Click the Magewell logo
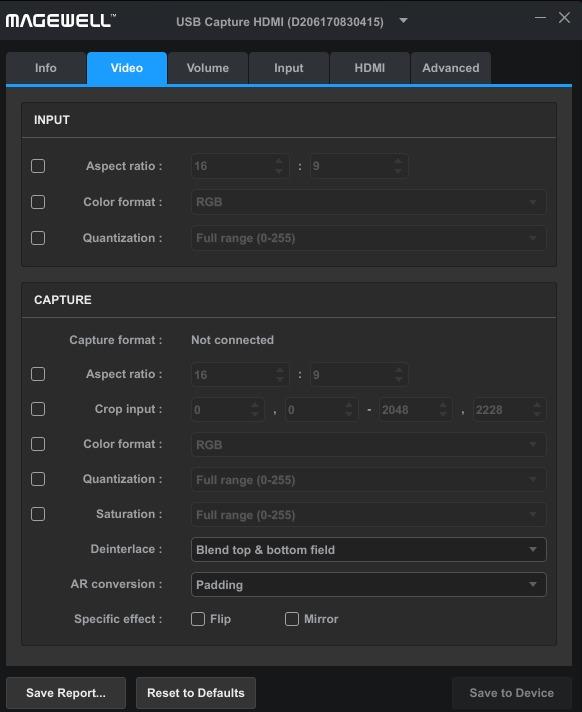Screen dimensions: 582x712 click(60, 20)
